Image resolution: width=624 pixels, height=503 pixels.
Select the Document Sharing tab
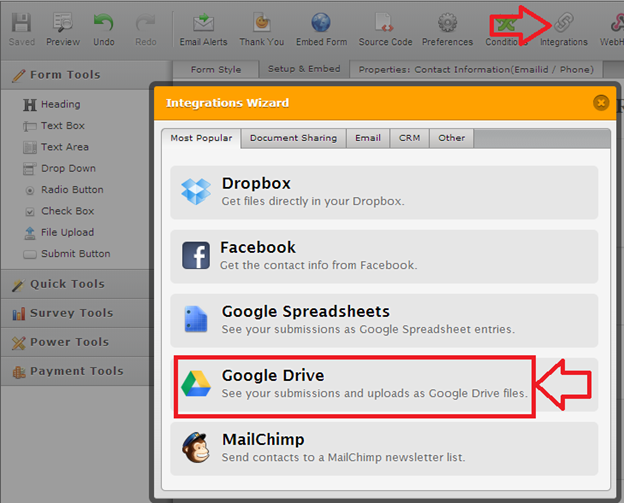pyautogui.click(x=293, y=138)
